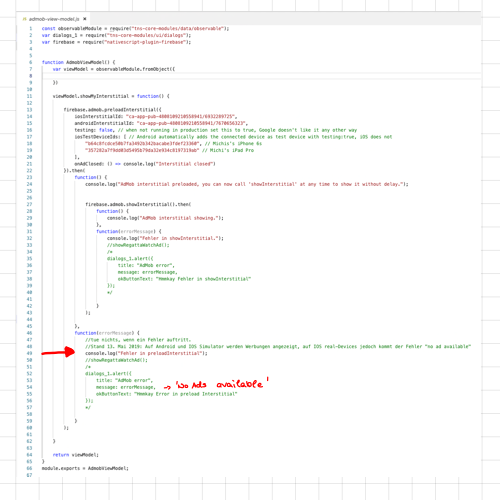Click line number 67 in the gutter
The height and width of the screenshot is (500, 500).
pos(29,475)
